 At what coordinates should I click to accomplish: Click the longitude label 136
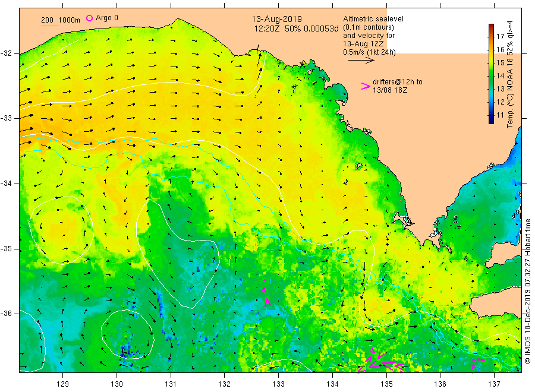440,384
